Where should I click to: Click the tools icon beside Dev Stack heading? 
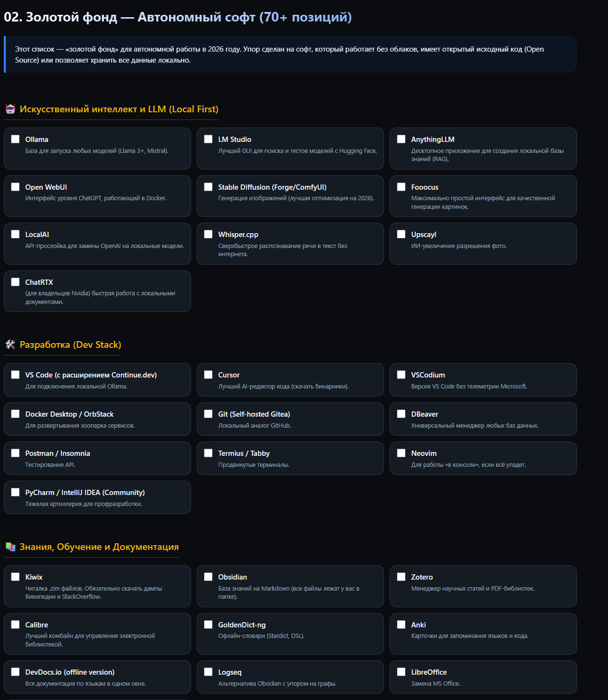[10, 345]
